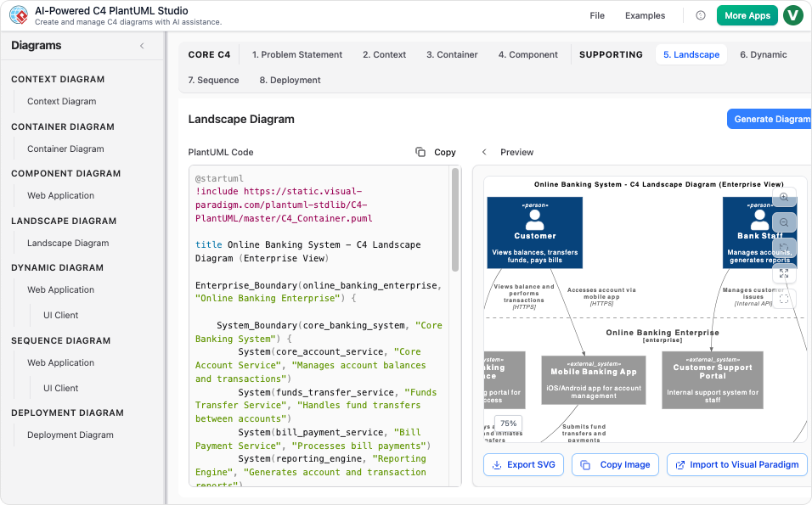Zoom out of the diagram preview
812x505 pixels.
click(x=784, y=222)
